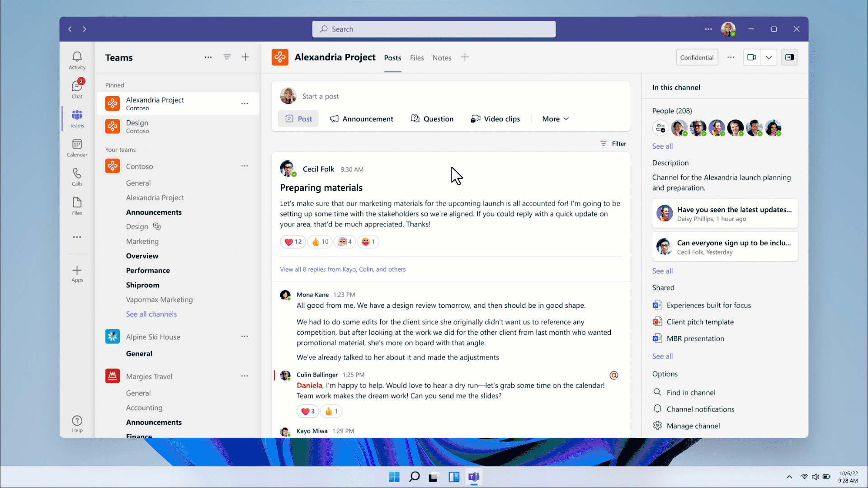
Task: Open the Activity feed
Action: click(x=77, y=59)
